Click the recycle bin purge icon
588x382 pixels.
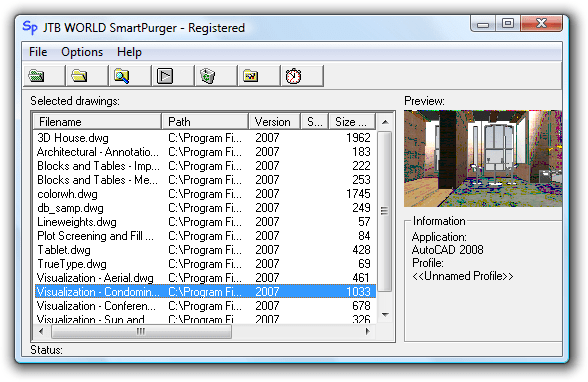207,76
